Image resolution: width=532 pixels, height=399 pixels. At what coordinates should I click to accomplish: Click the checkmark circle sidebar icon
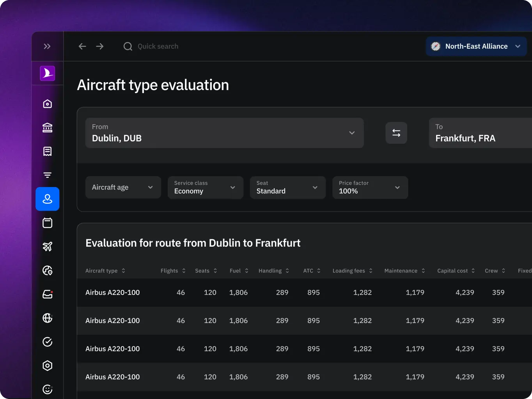[47, 342]
